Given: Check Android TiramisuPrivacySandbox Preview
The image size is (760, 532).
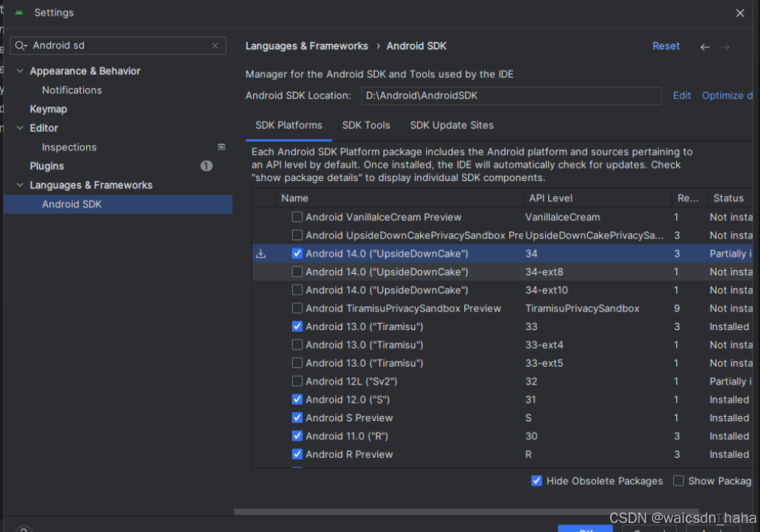Looking at the screenshot, I should click(297, 308).
